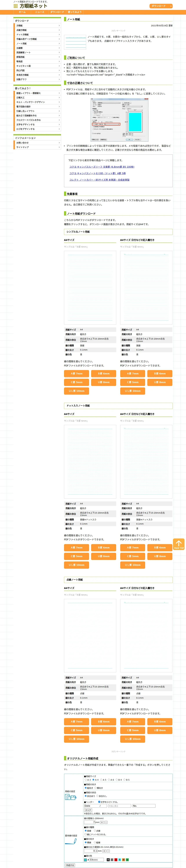186x868 pixels.
Task: Enable 線にドットを入れる checkbox
Action: tap(85, 834)
